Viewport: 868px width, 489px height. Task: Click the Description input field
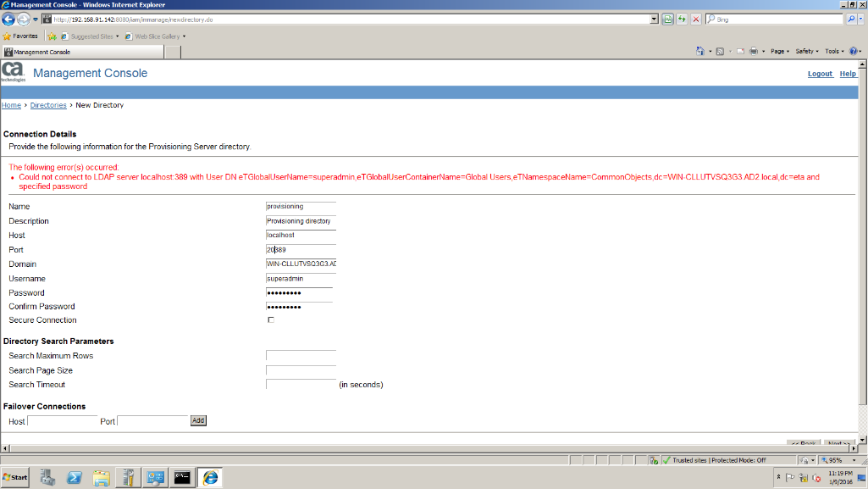click(301, 221)
